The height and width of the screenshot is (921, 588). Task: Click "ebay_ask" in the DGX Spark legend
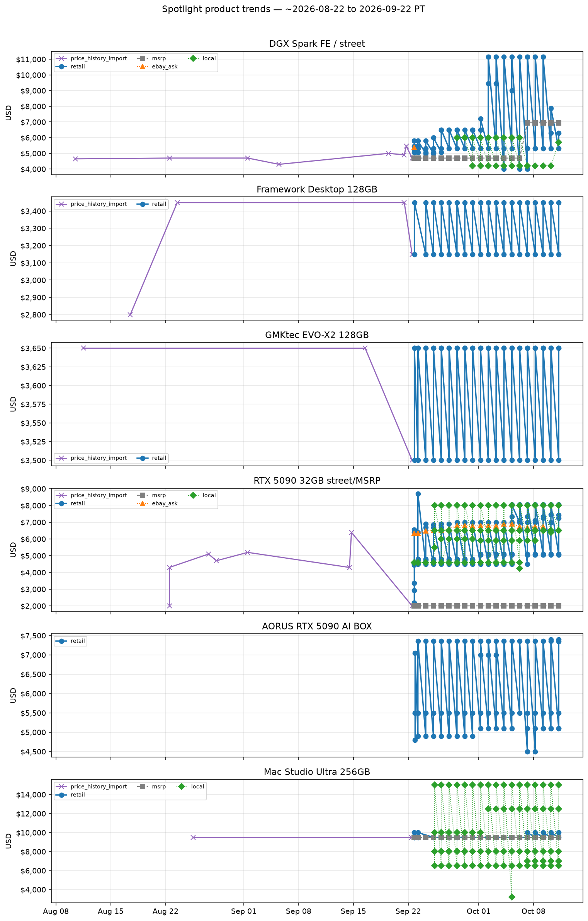pyautogui.click(x=165, y=67)
